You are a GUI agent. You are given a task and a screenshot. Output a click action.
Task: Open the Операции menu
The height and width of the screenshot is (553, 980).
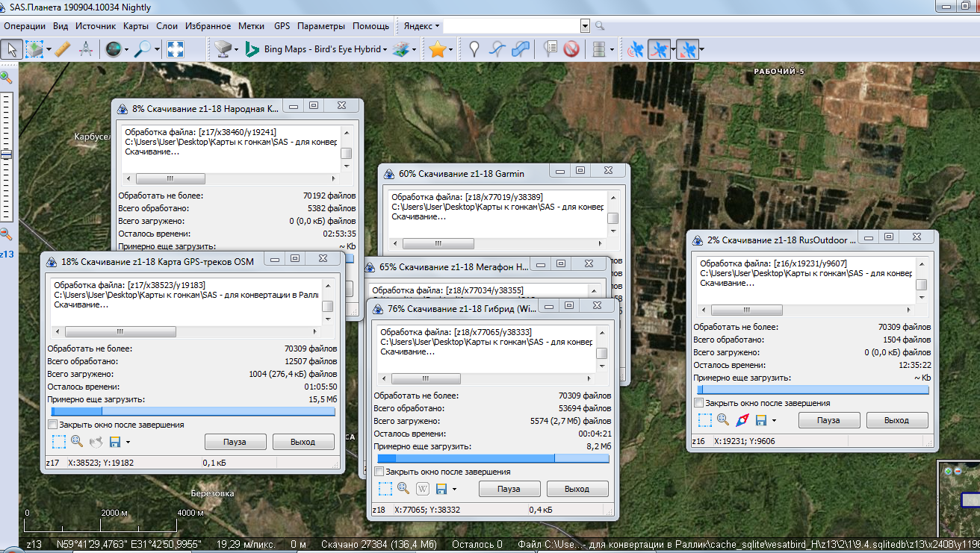25,26
